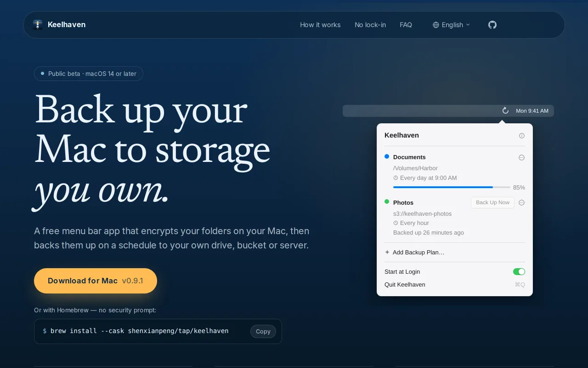588x368 pixels.
Task: Click the blue status dot beside Documents
Action: tap(387, 156)
